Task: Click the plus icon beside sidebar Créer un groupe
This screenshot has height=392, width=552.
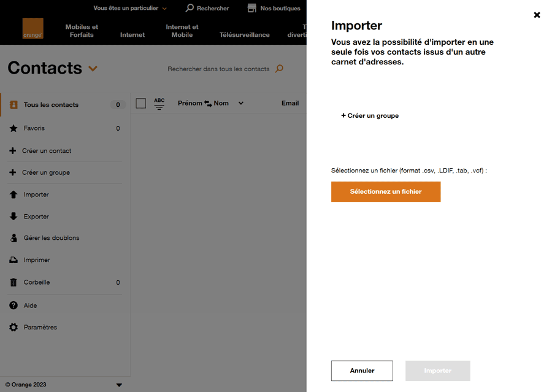Action: 13,172
